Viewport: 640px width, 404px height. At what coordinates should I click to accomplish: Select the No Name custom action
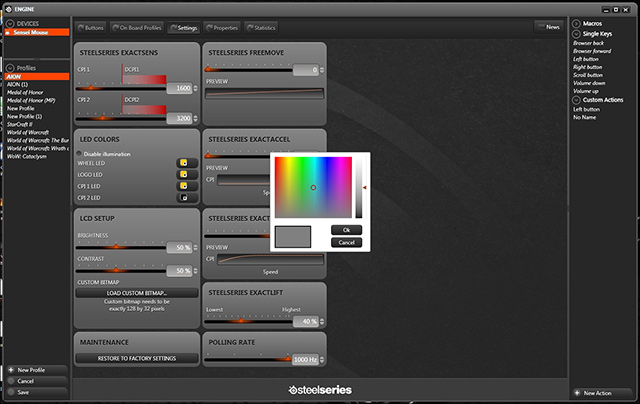[584, 118]
